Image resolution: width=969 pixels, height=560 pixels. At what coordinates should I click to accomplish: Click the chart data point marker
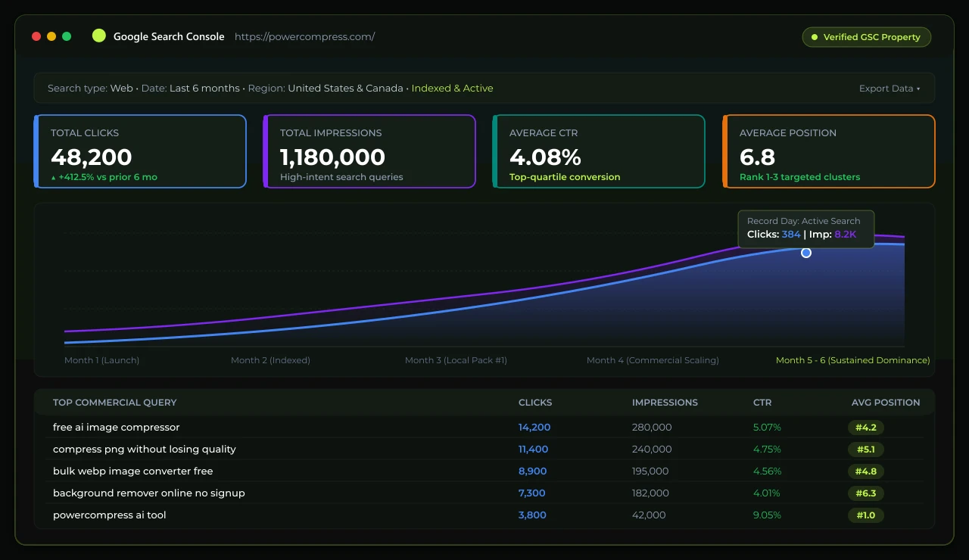pos(806,253)
